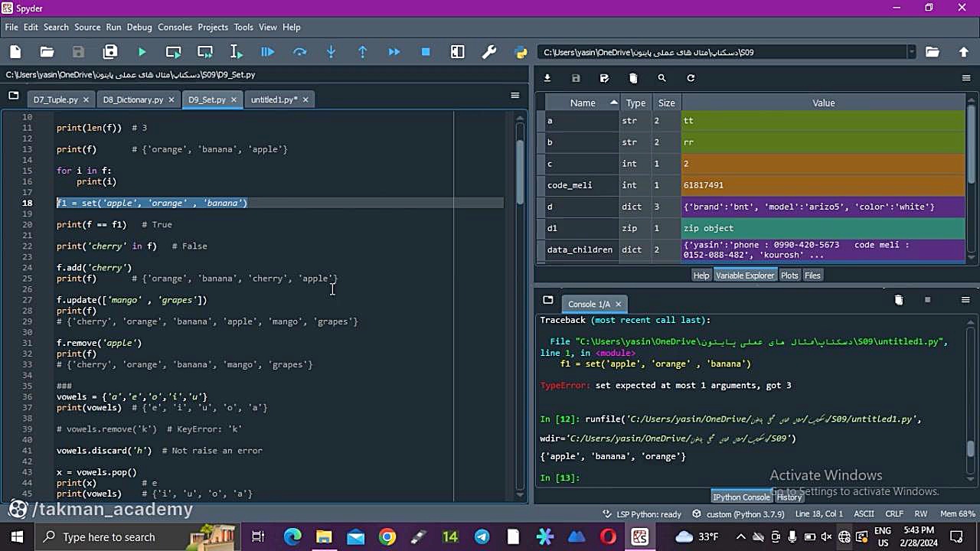The height and width of the screenshot is (551, 980).
Task: Maximize current pane icon
Action: (457, 52)
